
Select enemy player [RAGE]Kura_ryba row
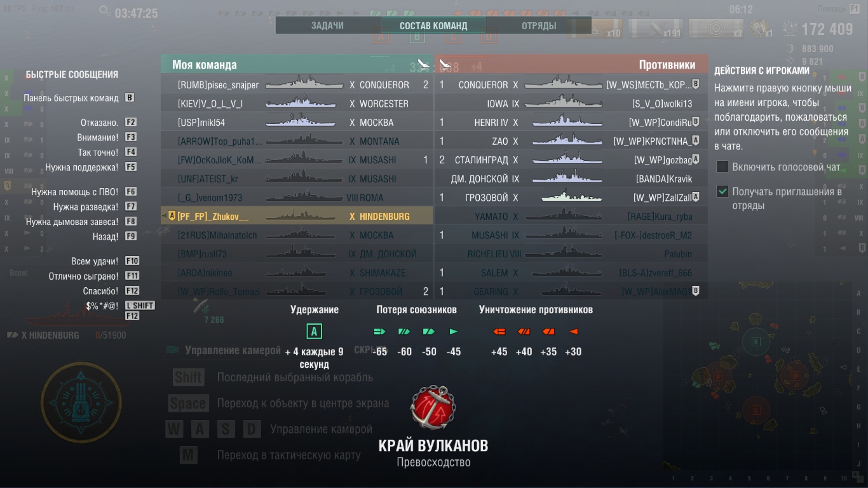[x=571, y=216]
